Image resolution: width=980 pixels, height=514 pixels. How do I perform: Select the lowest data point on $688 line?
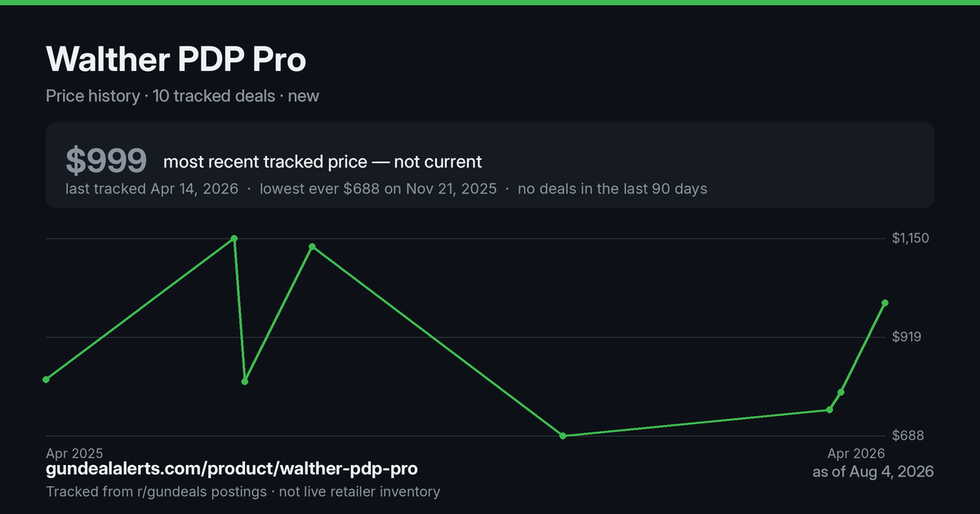point(563,436)
